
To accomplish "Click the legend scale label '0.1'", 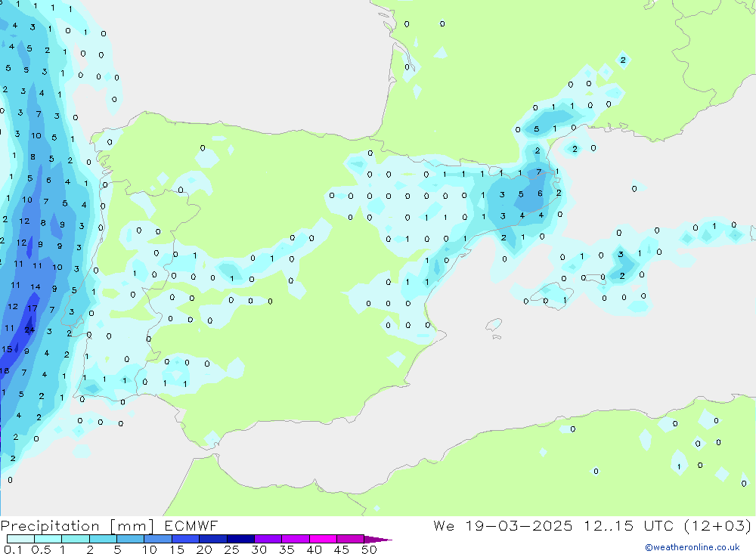I will 13,549.
